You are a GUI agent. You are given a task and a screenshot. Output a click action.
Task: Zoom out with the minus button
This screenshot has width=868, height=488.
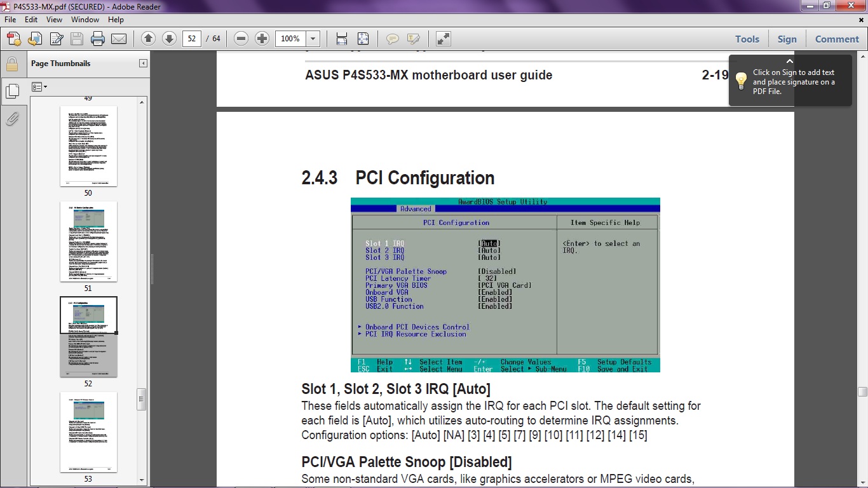pyautogui.click(x=241, y=39)
